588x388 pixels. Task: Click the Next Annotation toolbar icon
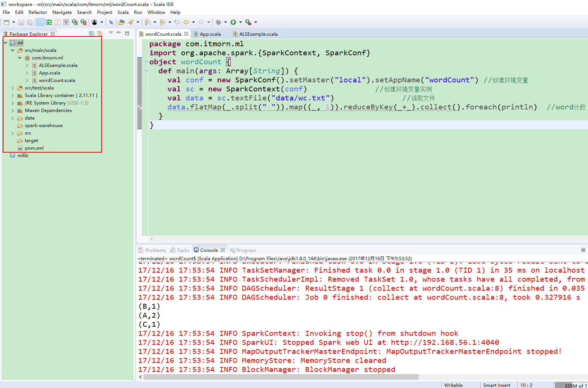pos(147,22)
